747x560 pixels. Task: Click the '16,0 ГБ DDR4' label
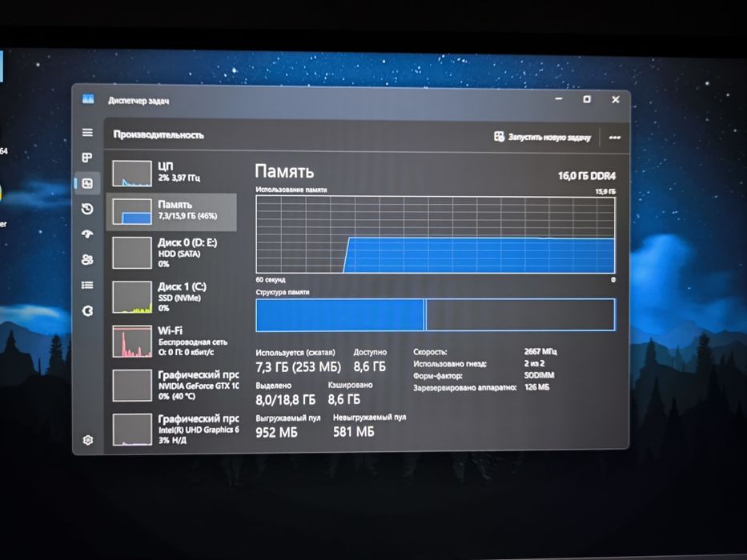click(587, 176)
